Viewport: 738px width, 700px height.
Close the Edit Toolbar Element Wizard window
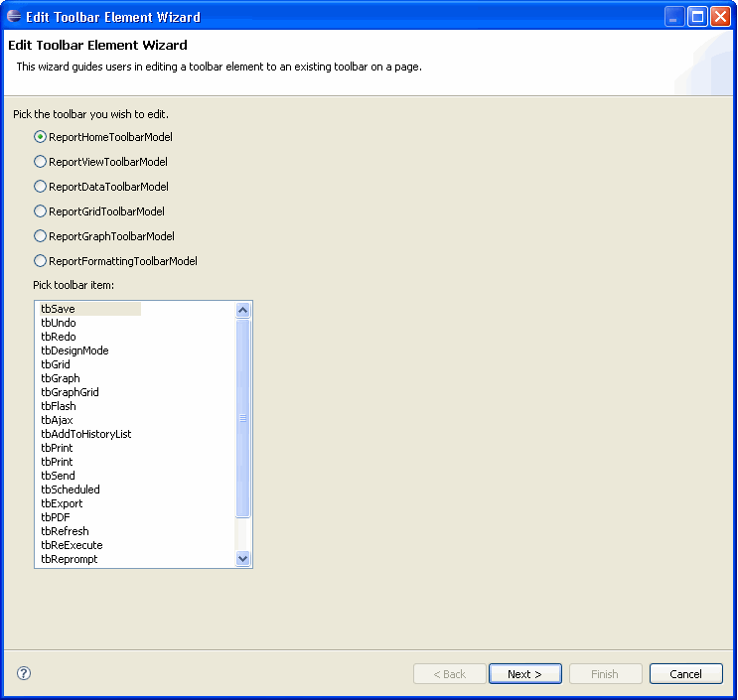click(x=720, y=17)
